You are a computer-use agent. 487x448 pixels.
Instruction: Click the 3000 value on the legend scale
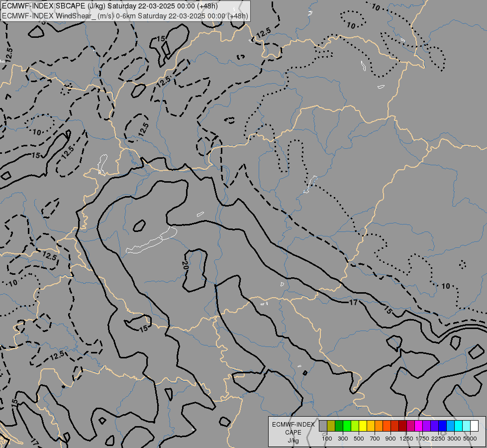(x=454, y=439)
